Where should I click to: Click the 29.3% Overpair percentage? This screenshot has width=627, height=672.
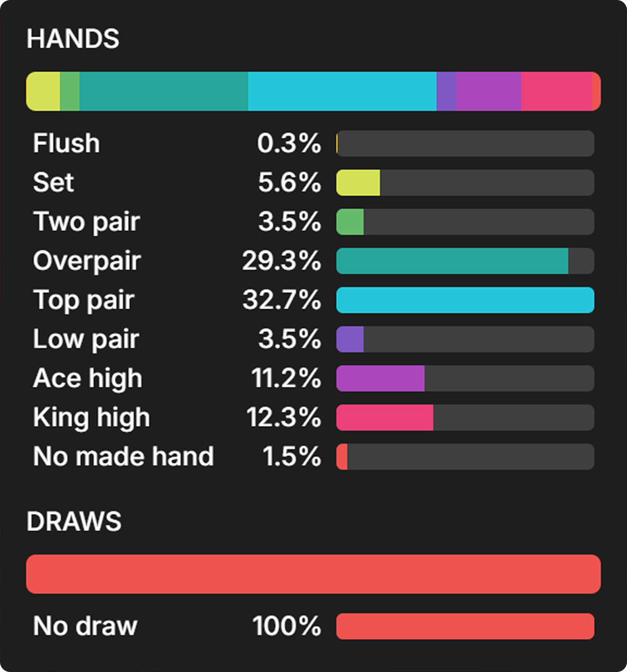pos(281,261)
